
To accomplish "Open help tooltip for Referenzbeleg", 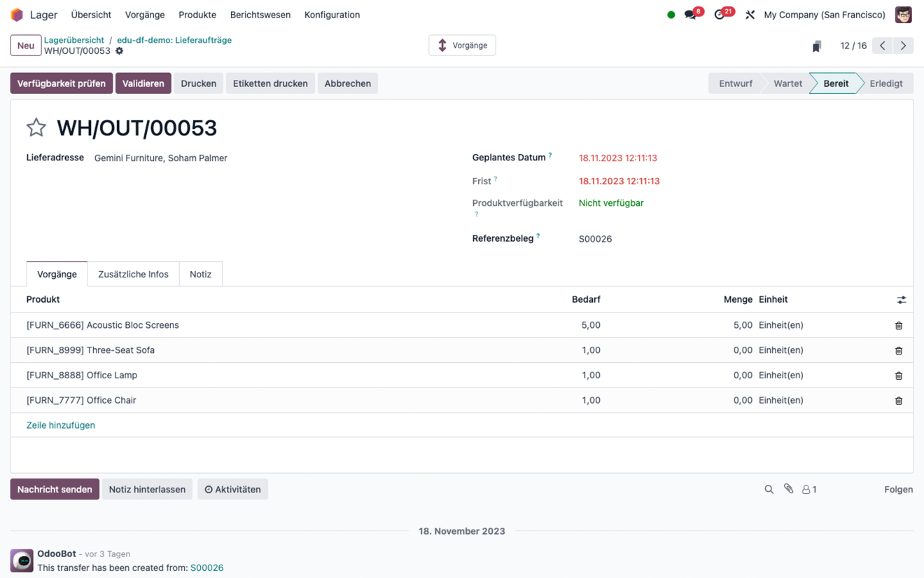I will (x=538, y=237).
